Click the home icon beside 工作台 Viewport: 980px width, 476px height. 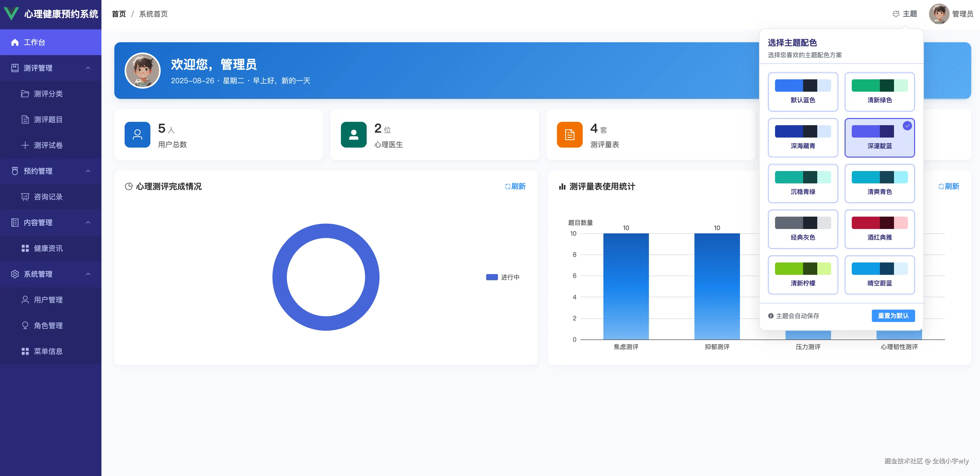[x=15, y=42]
